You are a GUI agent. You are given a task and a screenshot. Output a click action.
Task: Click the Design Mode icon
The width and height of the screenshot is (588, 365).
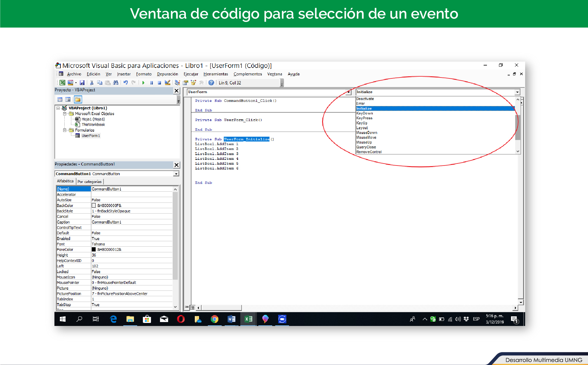(168, 83)
